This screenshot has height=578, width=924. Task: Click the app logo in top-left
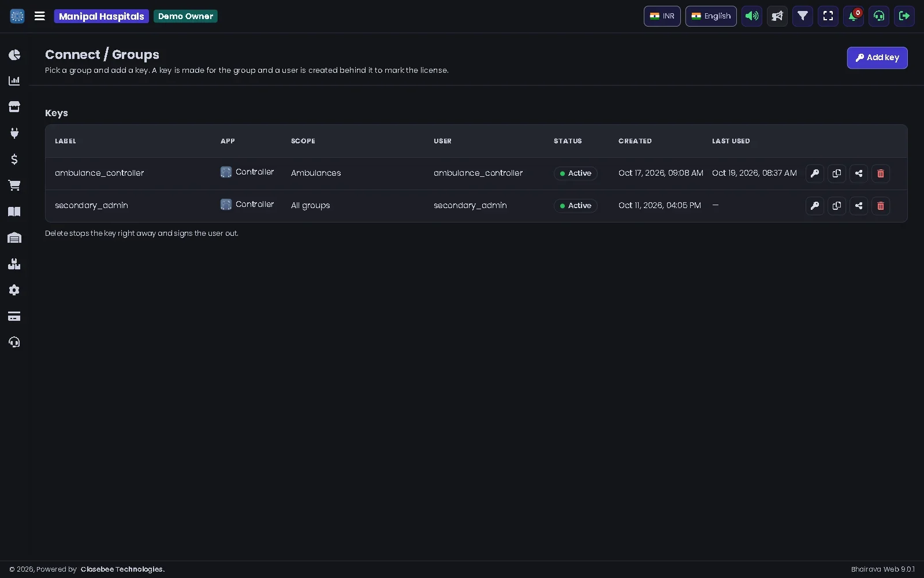pyautogui.click(x=17, y=16)
